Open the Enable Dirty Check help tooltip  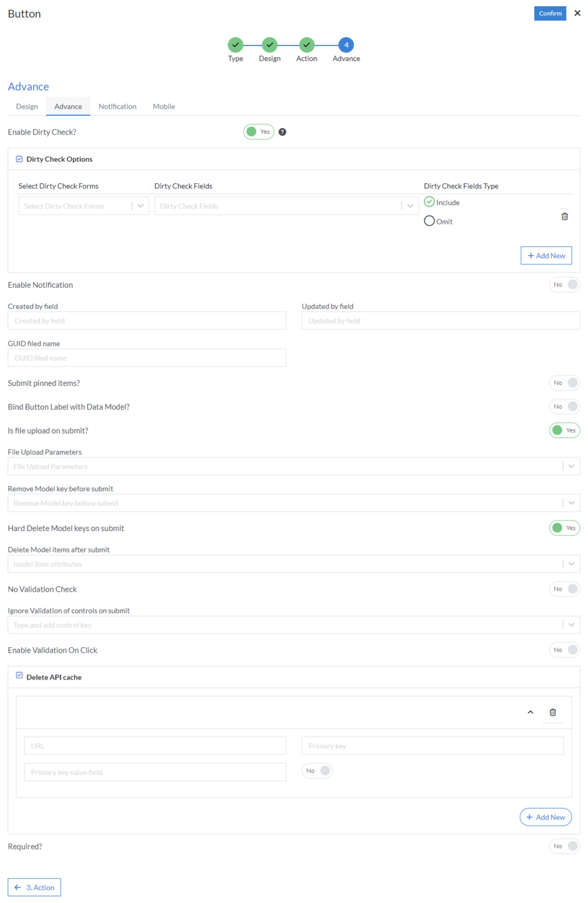click(x=282, y=132)
